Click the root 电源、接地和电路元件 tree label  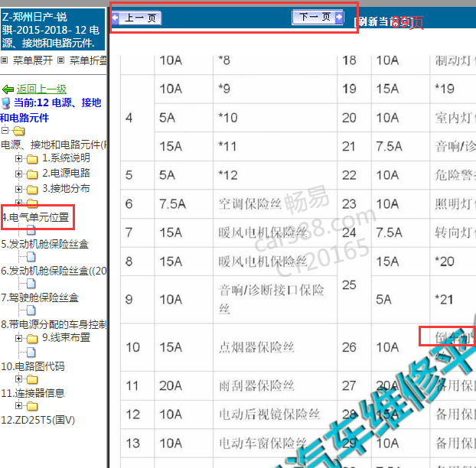tap(54, 145)
